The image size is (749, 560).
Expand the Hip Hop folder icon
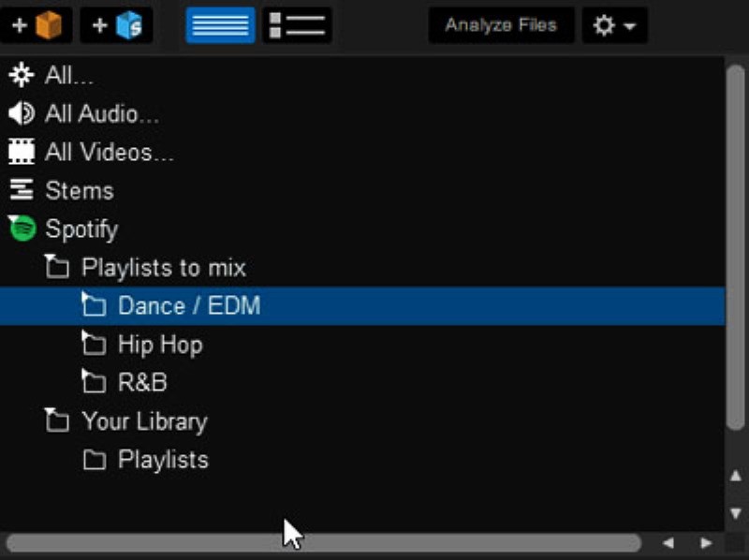(94, 343)
